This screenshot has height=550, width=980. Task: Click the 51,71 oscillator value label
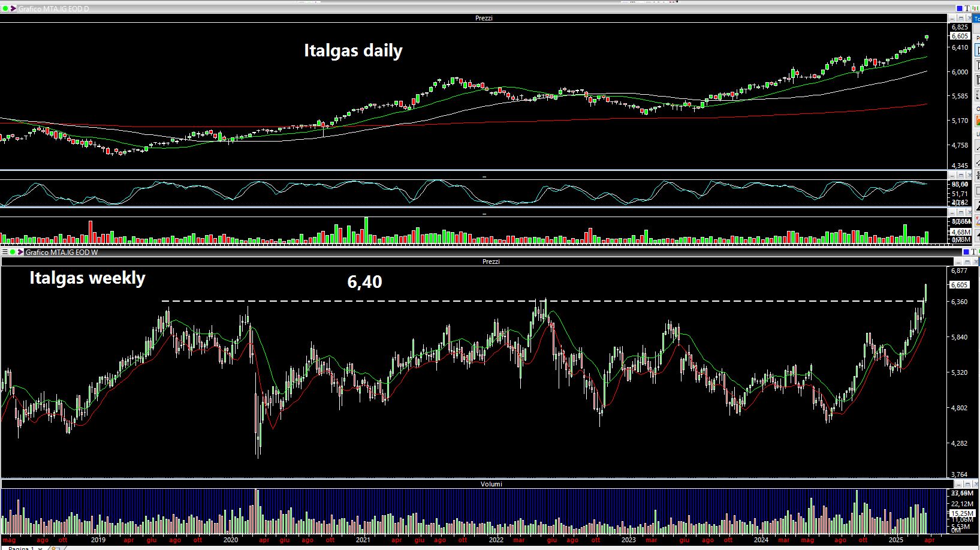click(960, 194)
